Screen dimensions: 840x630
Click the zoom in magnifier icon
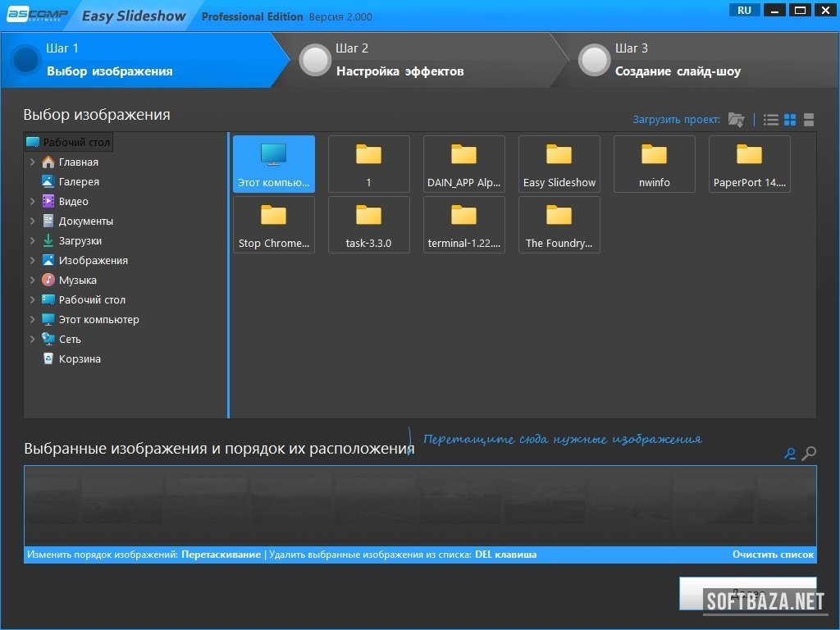tap(809, 454)
